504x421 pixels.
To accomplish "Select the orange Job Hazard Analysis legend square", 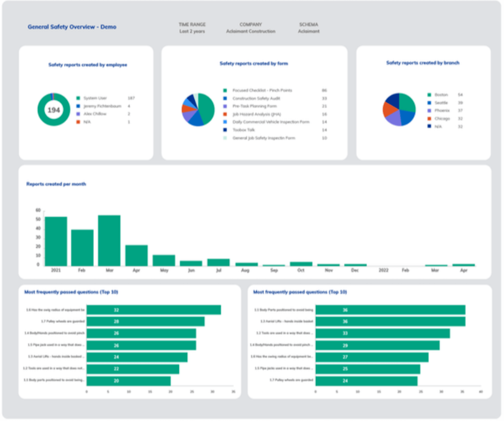I will [x=225, y=114].
